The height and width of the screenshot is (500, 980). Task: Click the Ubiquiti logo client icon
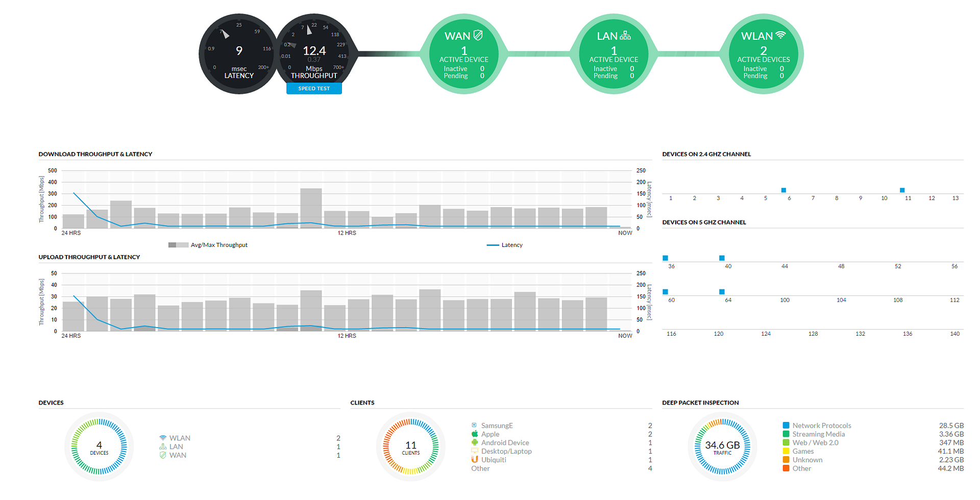[x=475, y=459]
